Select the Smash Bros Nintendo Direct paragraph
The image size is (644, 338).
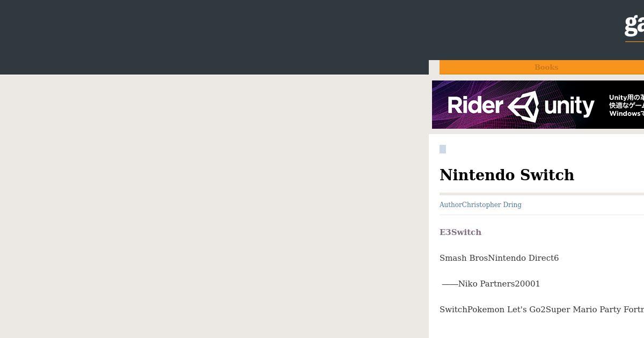click(499, 258)
